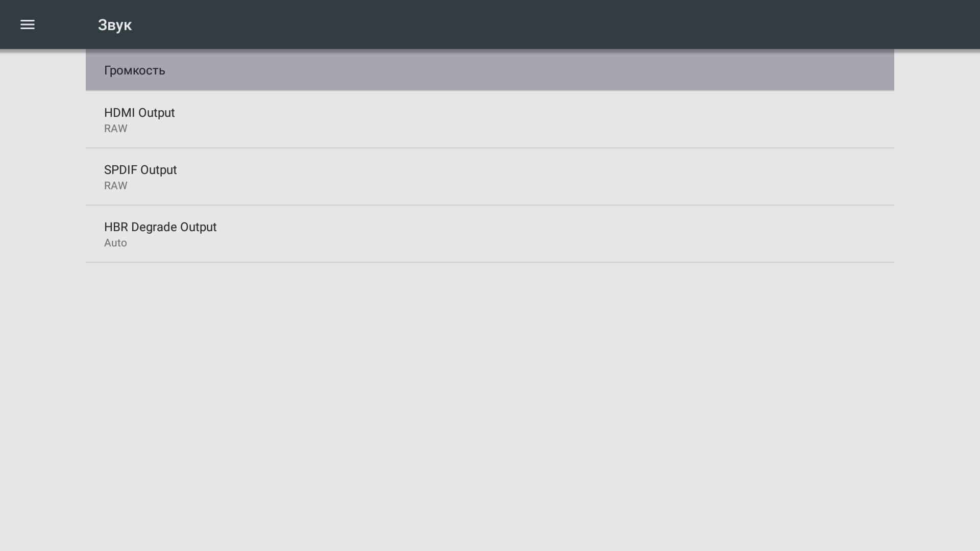Pick the HBR degrade row set to Auto
The height and width of the screenshot is (551, 980).
tap(490, 234)
